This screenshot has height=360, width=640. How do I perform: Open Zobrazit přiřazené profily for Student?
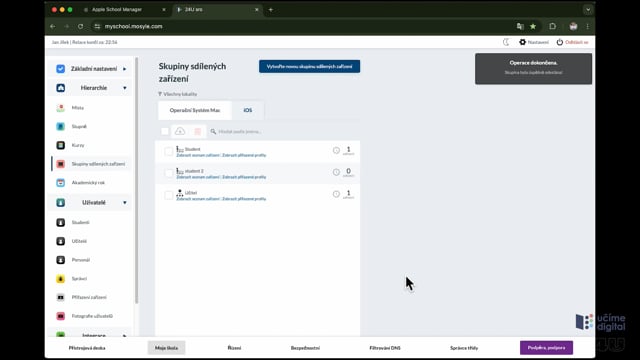pyautogui.click(x=244, y=156)
